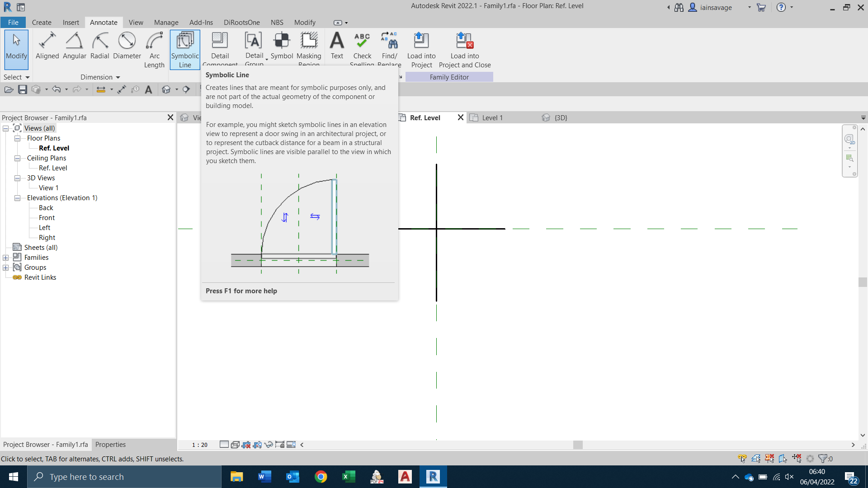Click Load into Project

[421, 49]
